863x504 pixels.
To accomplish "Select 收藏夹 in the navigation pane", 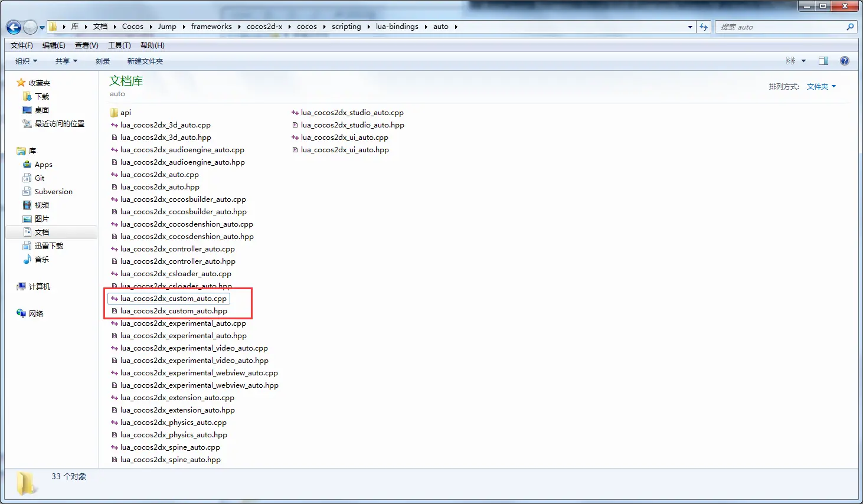I will click(40, 83).
